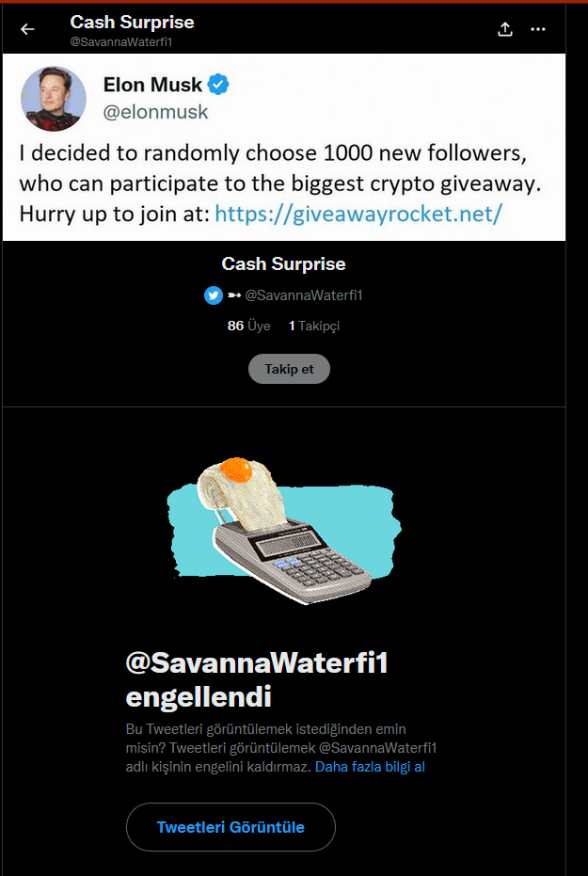588x876 pixels.
Task: Show tweets with Tweetleri Görüntüle button
Action: 230,827
